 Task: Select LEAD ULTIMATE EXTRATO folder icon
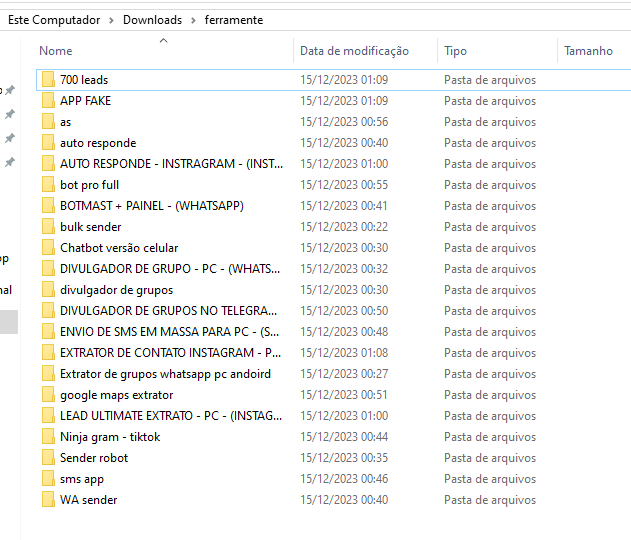point(48,415)
